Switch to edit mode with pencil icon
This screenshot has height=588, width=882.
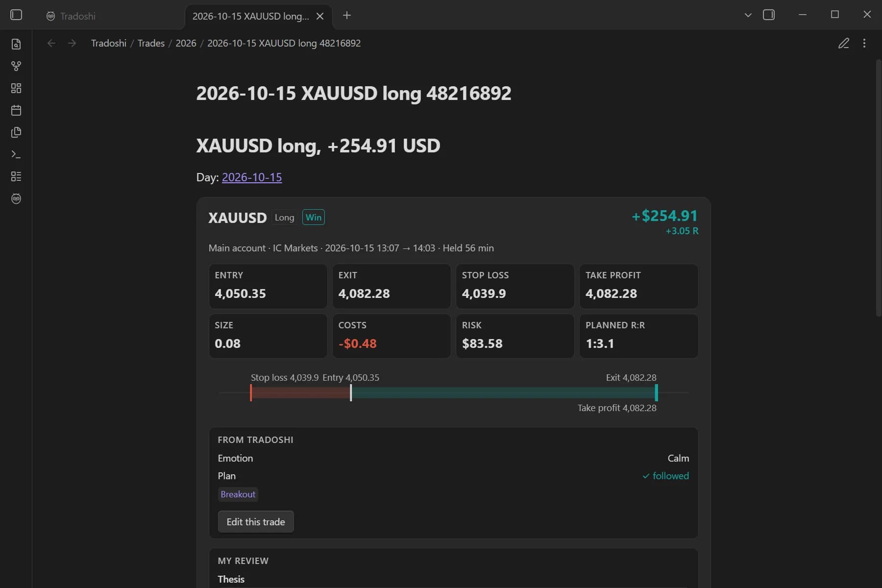pos(844,43)
